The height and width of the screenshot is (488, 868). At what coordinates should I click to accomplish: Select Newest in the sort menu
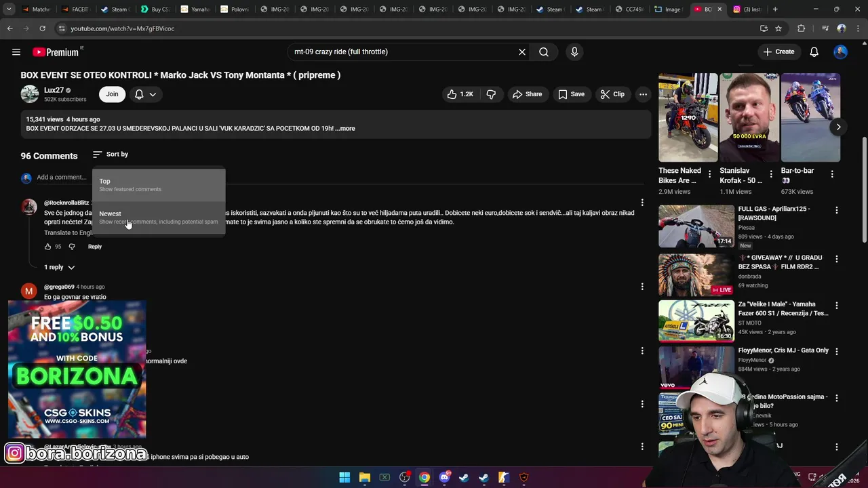coord(159,217)
